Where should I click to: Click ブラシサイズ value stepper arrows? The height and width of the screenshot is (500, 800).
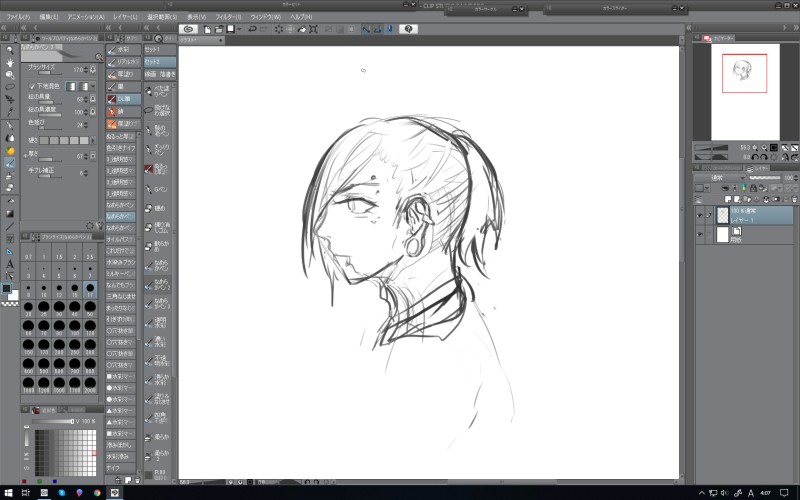tap(86, 70)
